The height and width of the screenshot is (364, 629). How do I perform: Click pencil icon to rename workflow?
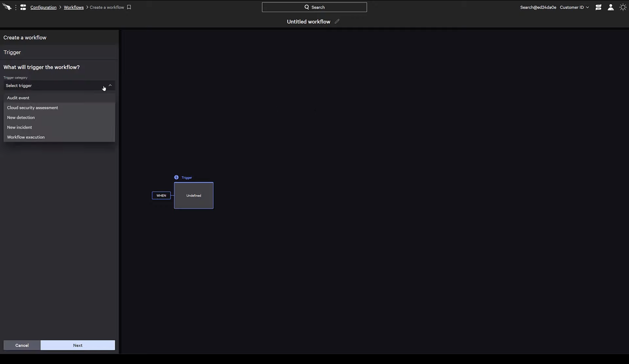pos(337,21)
